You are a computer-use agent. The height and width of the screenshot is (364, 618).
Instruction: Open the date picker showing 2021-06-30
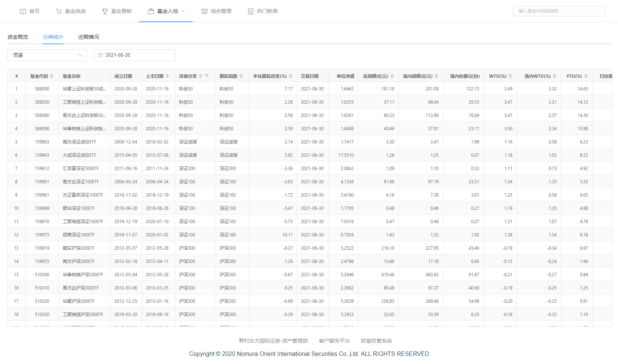135,55
